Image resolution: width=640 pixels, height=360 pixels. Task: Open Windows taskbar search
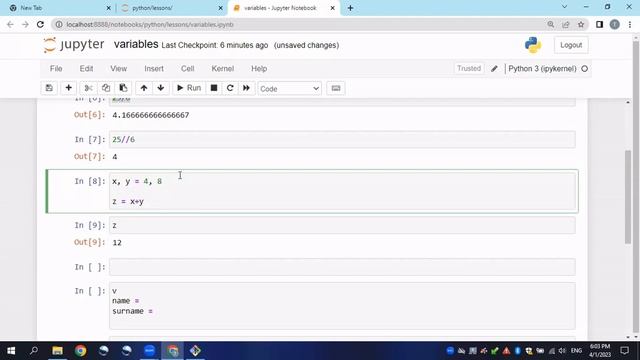pyautogui.click(x=34, y=351)
